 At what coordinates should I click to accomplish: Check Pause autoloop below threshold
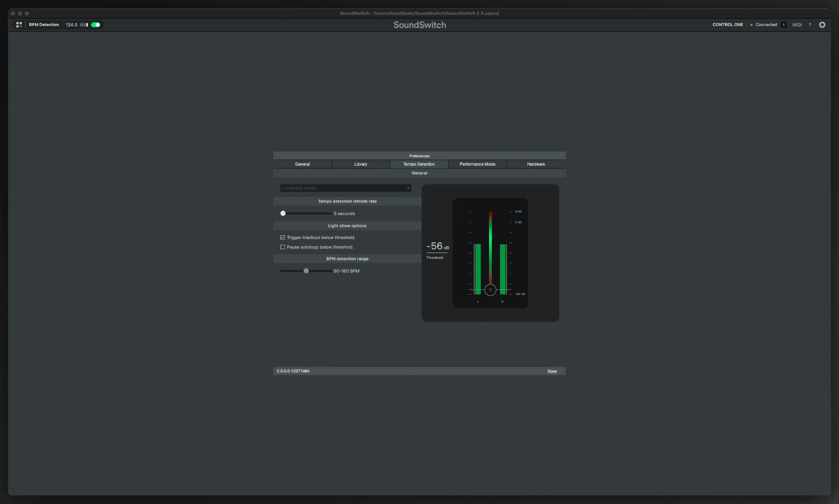click(283, 247)
